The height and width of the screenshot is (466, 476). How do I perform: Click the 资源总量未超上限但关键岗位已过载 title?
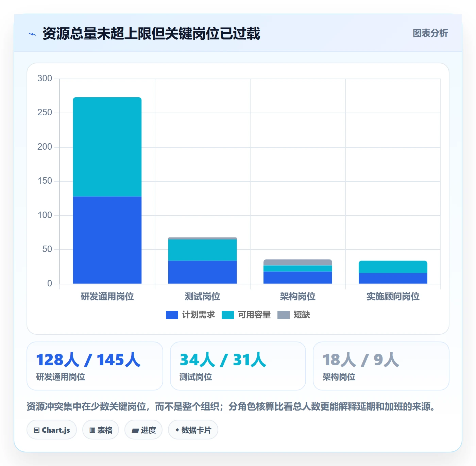pos(151,34)
